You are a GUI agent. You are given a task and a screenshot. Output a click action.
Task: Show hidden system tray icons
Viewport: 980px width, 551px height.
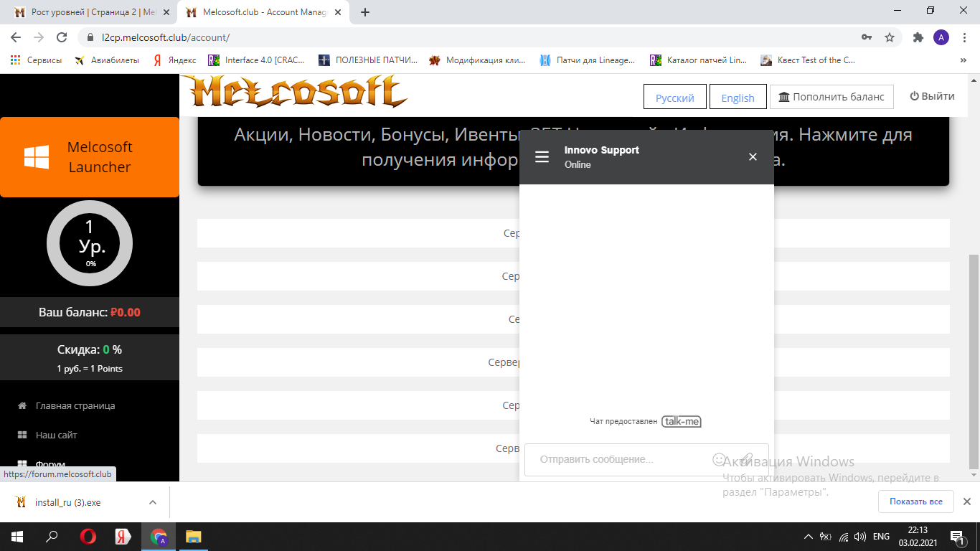(x=808, y=537)
